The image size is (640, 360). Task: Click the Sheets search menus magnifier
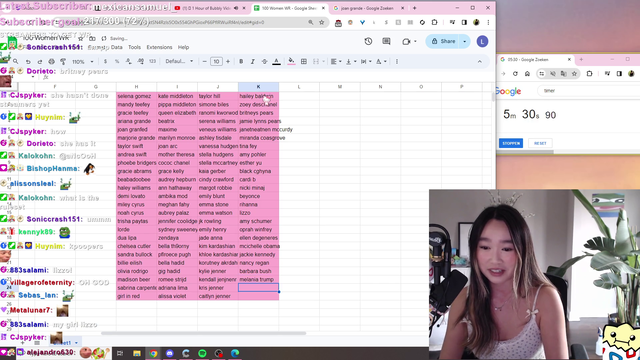(16, 62)
